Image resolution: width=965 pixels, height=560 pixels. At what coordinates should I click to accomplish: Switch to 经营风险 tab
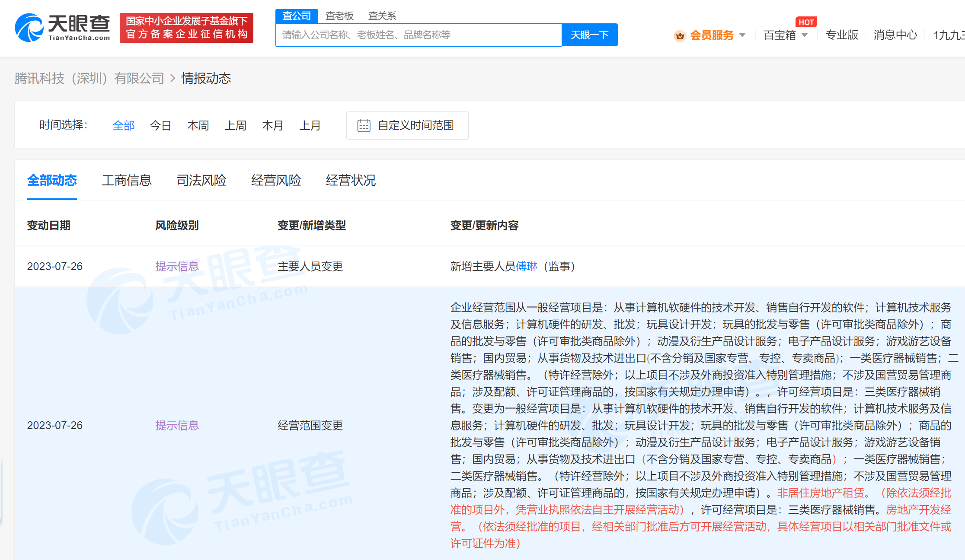click(x=276, y=180)
